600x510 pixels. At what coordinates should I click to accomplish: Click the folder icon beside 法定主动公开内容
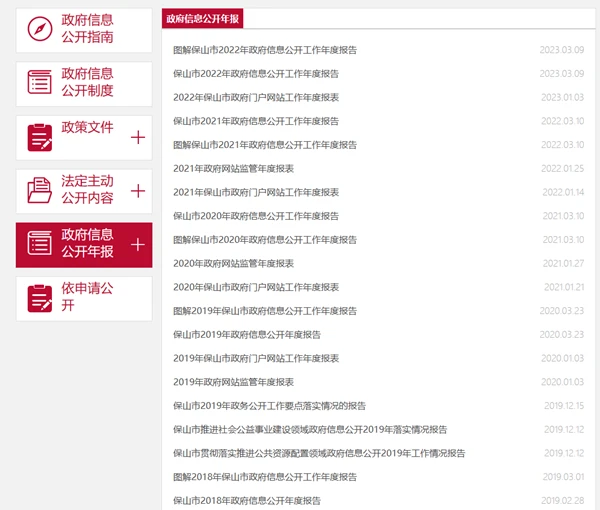pos(40,190)
